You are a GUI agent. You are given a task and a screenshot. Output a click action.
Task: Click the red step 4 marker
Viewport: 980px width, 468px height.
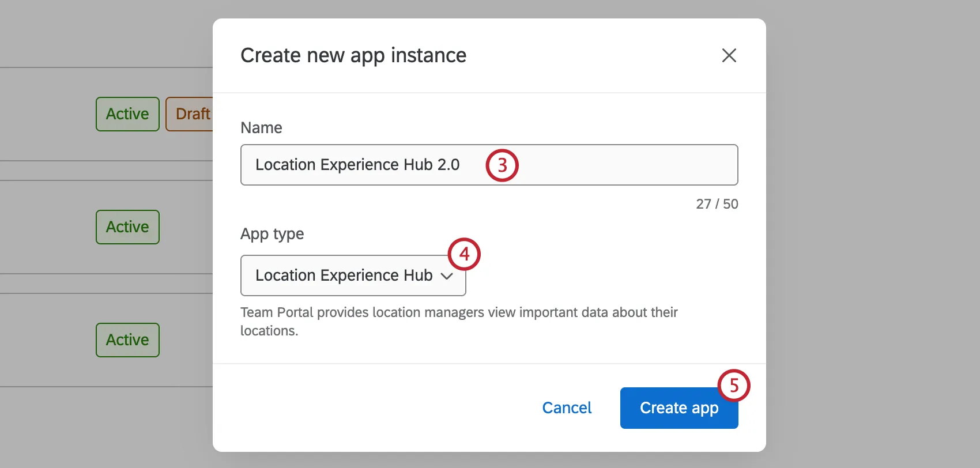tap(464, 254)
